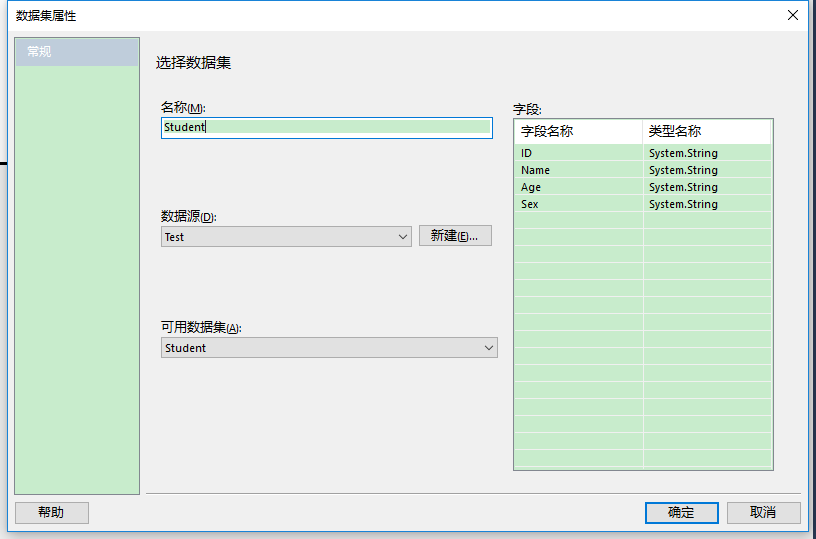Select the Name field row
The width and height of the screenshot is (816, 539).
[x=643, y=170]
